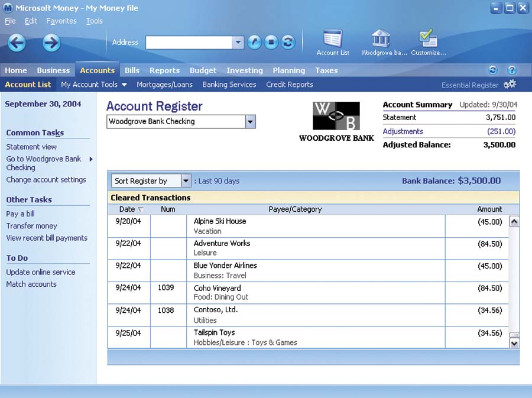Screen dimensions: 532x398
Task: Expand the Woodgrove Bank Checking account dropdown
Action: click(251, 121)
